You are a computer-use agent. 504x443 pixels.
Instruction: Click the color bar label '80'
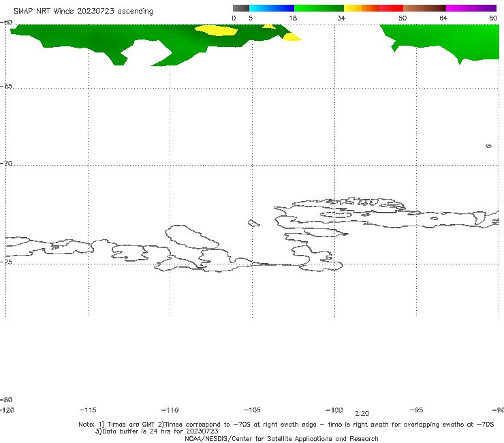[x=493, y=18]
